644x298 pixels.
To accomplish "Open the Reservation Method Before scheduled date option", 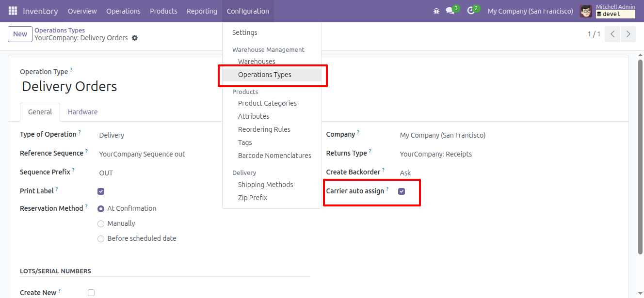I will point(100,238).
